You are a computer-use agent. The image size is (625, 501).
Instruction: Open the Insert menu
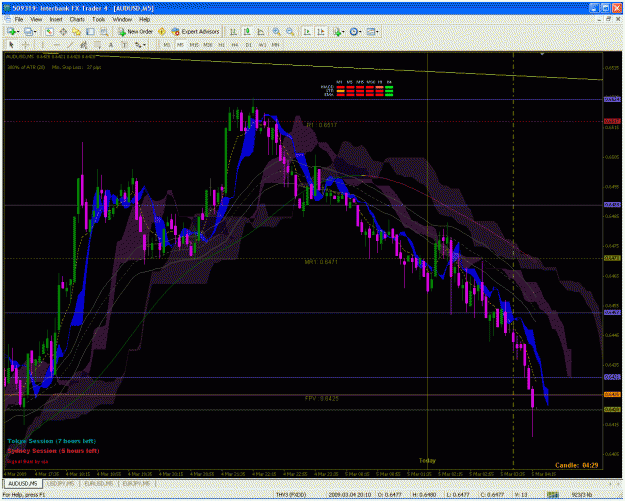point(56,19)
